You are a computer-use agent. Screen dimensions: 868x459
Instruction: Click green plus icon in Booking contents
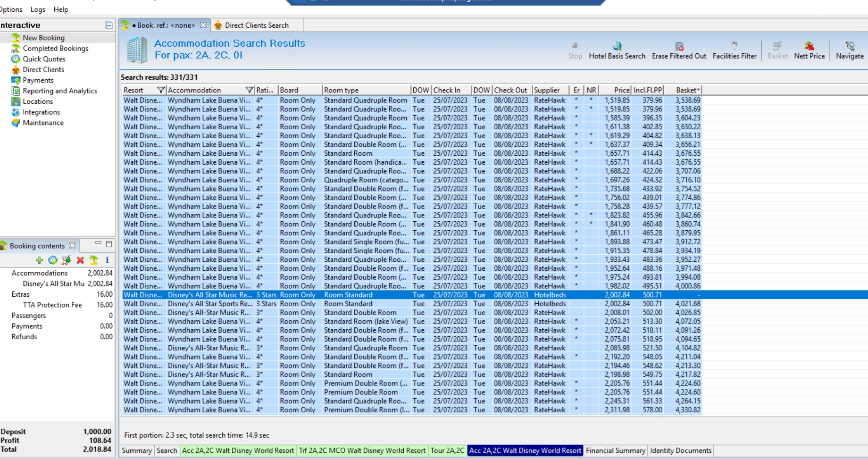click(39, 260)
